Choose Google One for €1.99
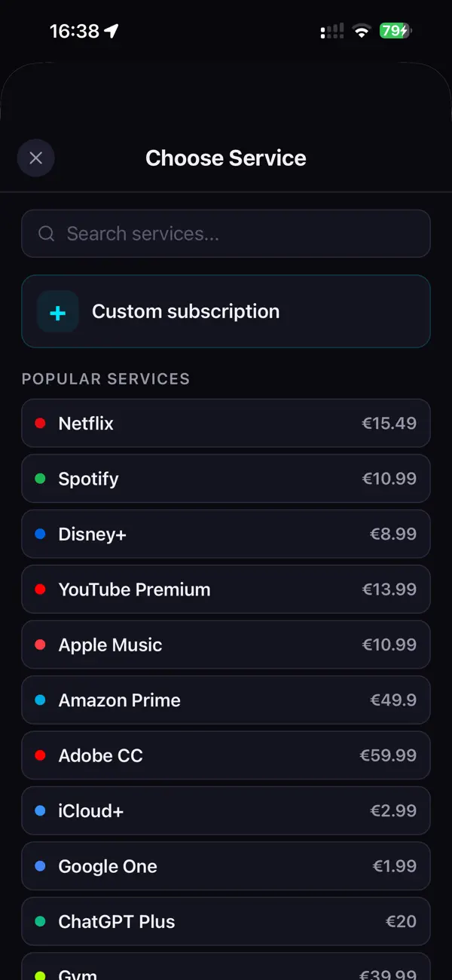Image resolution: width=452 pixels, height=980 pixels. coord(226,866)
